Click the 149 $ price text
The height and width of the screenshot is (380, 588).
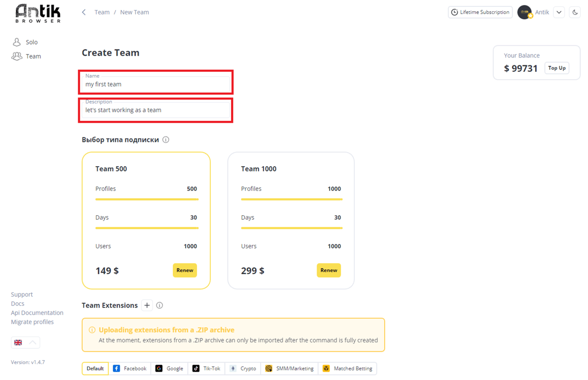point(107,271)
